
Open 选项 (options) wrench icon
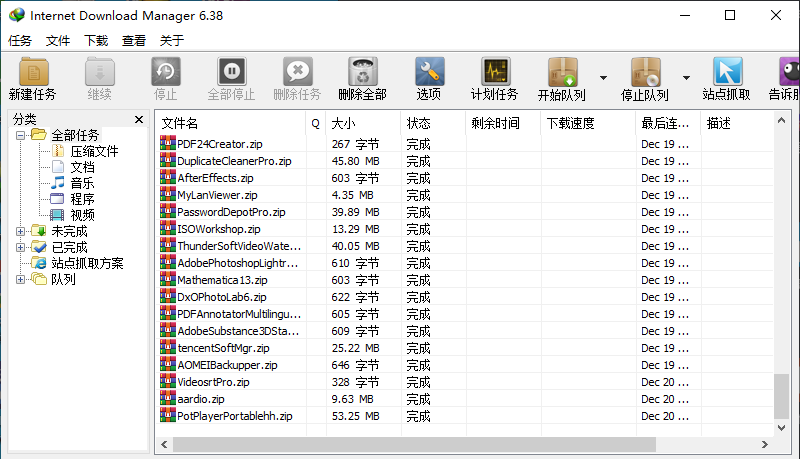pyautogui.click(x=429, y=73)
